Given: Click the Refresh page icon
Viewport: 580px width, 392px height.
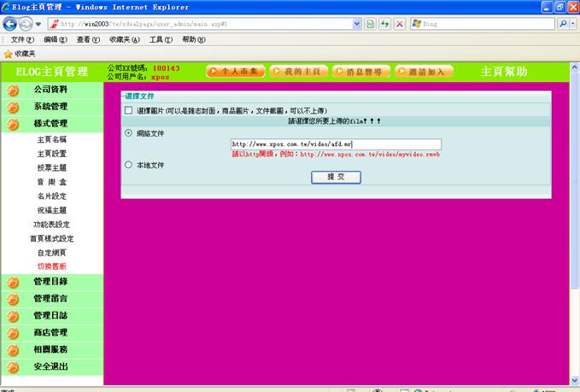Looking at the screenshot, I should tap(385, 24).
